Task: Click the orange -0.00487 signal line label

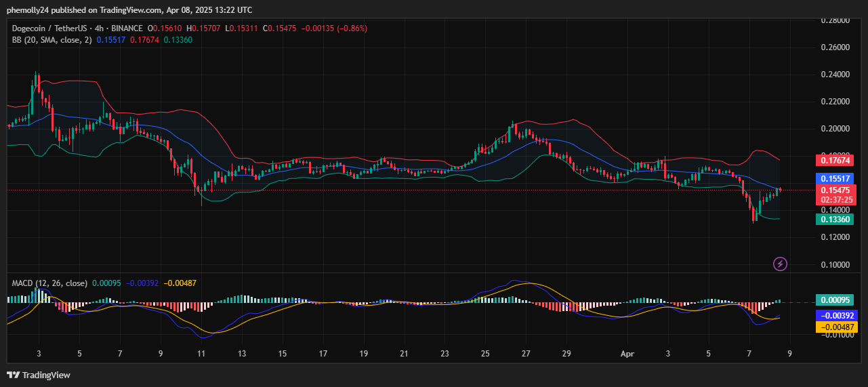Action: [x=833, y=327]
